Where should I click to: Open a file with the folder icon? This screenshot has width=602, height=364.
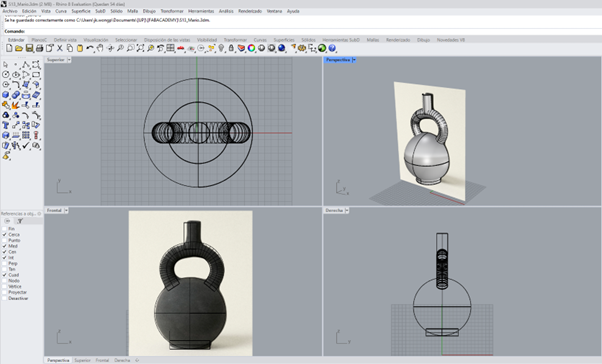[19, 48]
